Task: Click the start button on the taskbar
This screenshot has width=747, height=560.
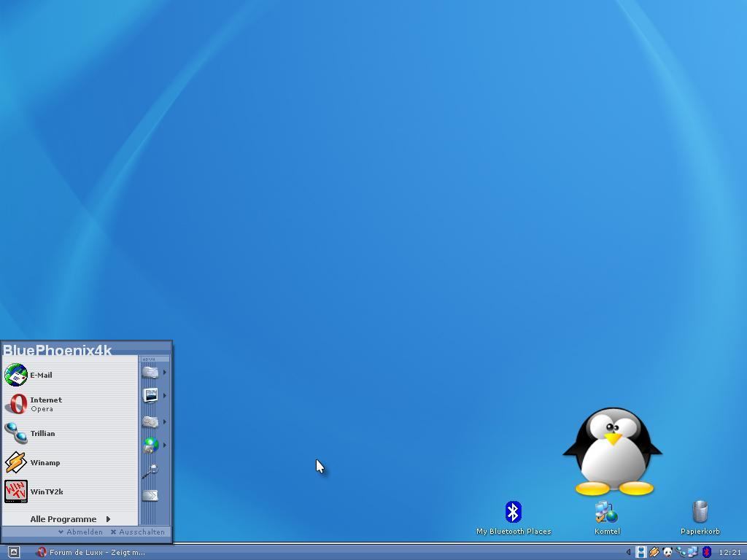Action: point(13,553)
